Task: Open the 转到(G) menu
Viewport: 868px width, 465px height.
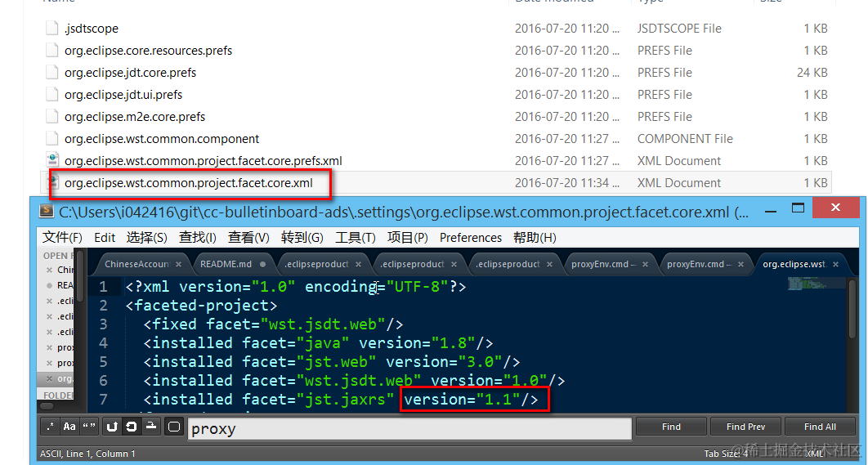Action: click(x=302, y=238)
